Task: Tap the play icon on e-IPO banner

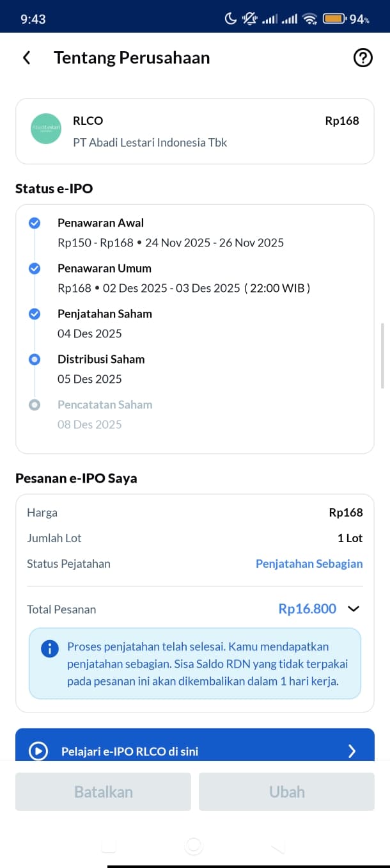Action: (x=38, y=751)
